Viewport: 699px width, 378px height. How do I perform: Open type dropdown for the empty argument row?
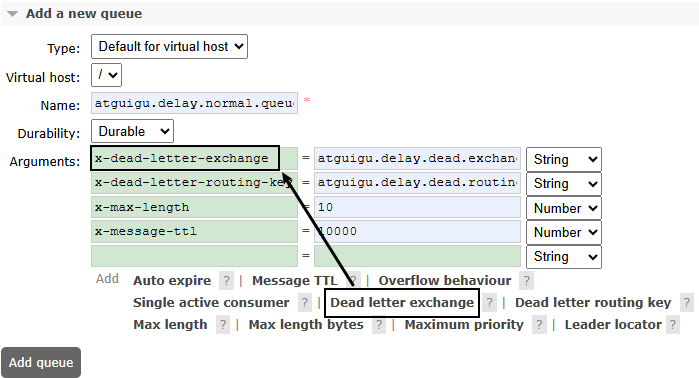click(564, 257)
